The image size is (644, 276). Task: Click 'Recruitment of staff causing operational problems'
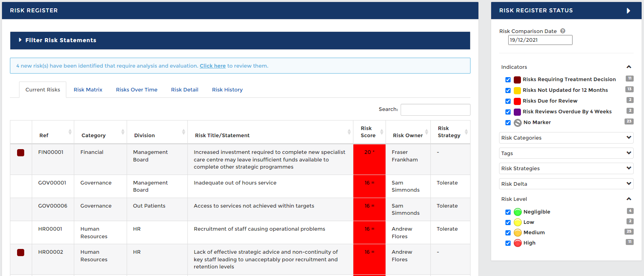tap(260, 229)
